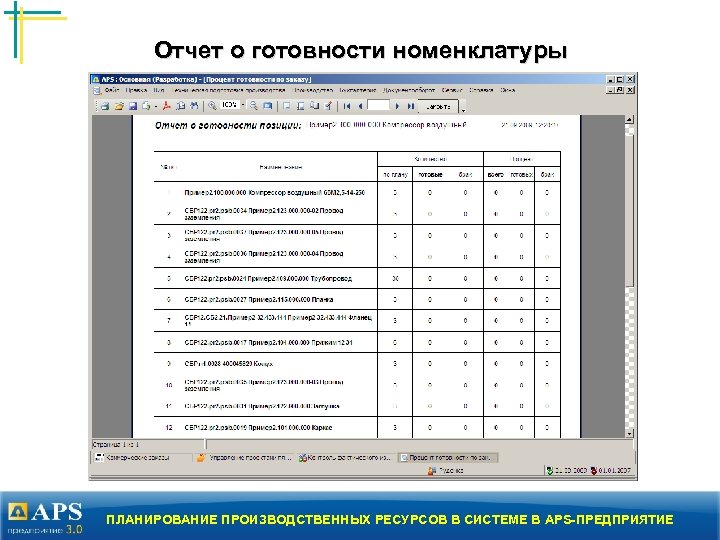Open the Справка menu

481,90
